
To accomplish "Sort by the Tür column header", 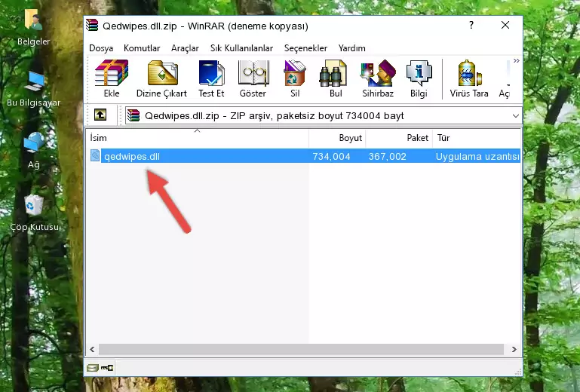I will (x=477, y=138).
